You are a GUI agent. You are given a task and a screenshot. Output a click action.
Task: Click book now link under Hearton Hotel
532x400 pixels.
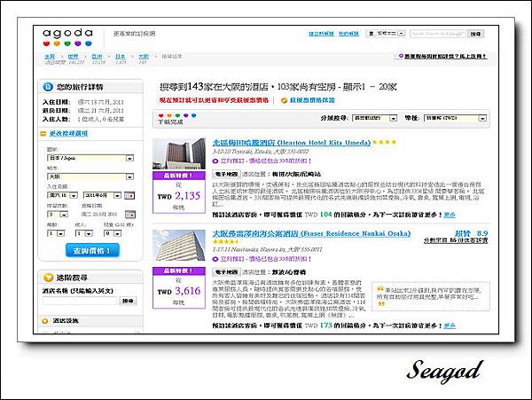click(266, 161)
